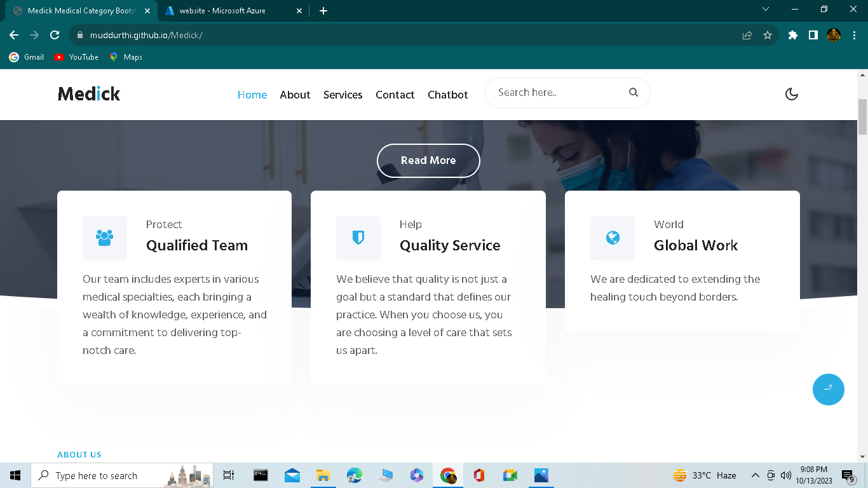Click the shield icon on Quality Service card
The width and height of the screenshot is (868, 488).
(358, 238)
